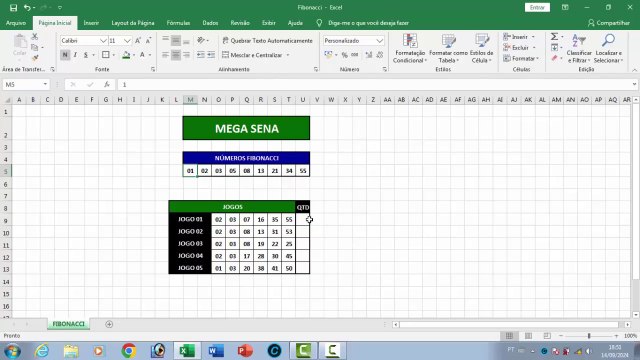This screenshot has width=640, height=360.
Task: Click Inserir cells button
Action: pyautogui.click(x=519, y=37)
